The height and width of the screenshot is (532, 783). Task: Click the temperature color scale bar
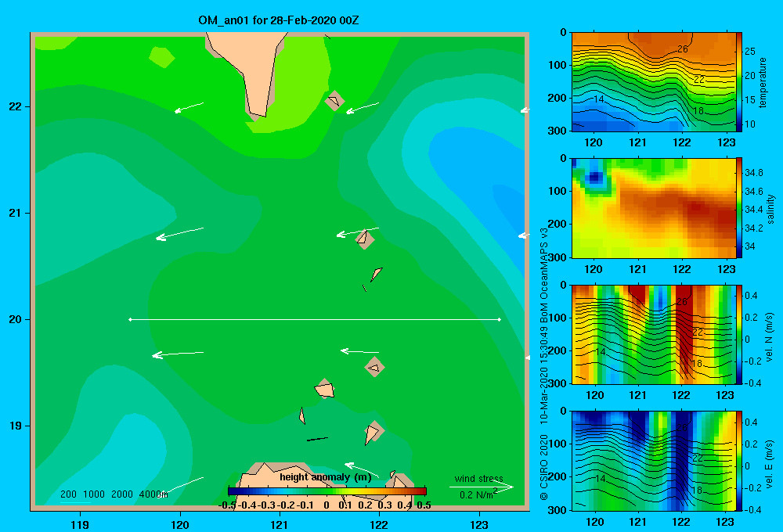coord(739,82)
